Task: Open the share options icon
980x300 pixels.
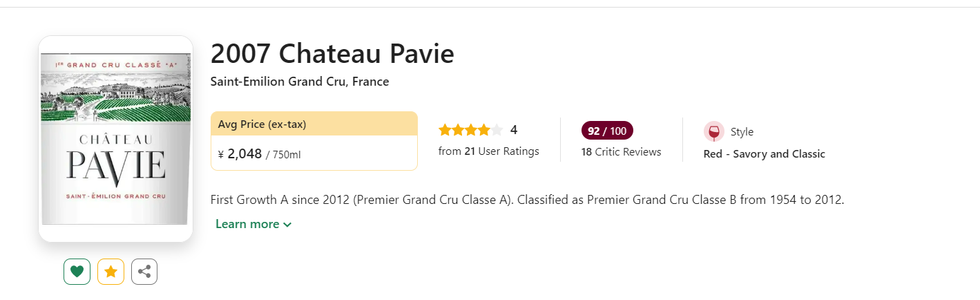Action: point(144,272)
